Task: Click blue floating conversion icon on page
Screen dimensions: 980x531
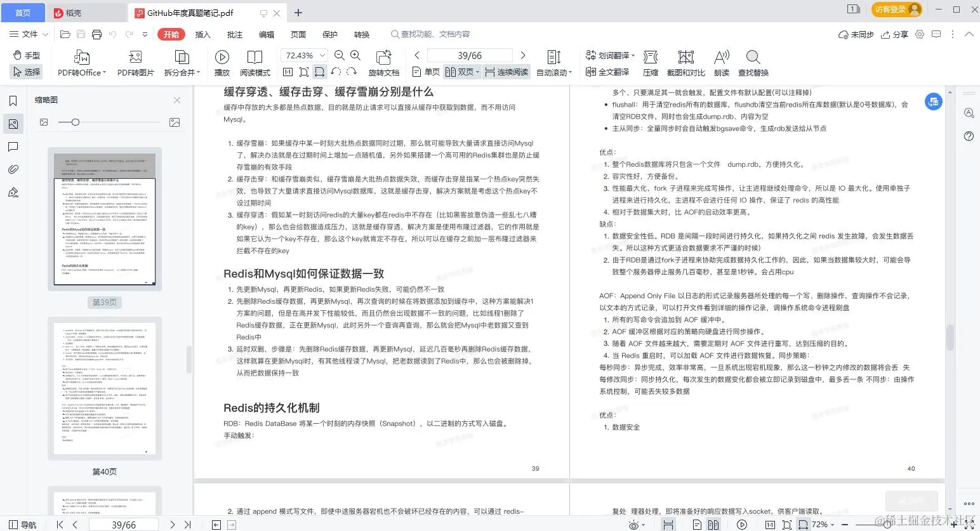Action: click(x=933, y=102)
